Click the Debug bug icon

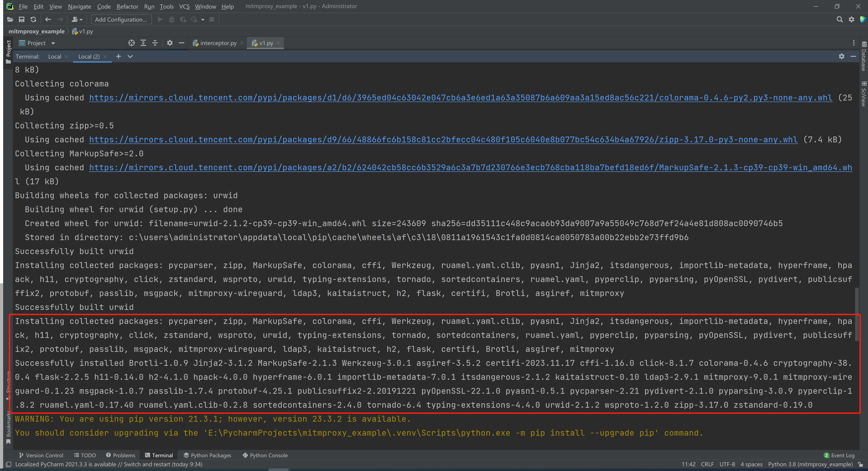click(x=171, y=20)
